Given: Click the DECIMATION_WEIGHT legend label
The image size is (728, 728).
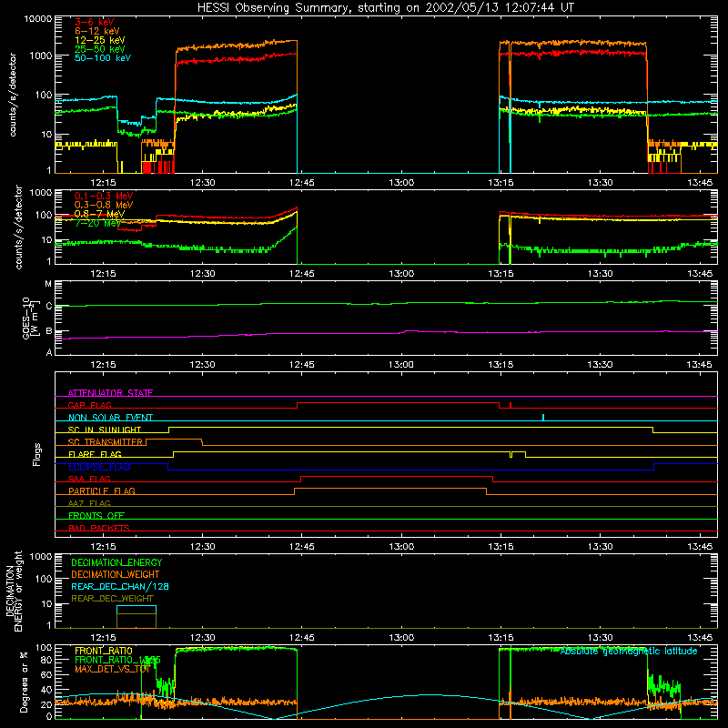Looking at the screenshot, I should pyautogui.click(x=116, y=574).
